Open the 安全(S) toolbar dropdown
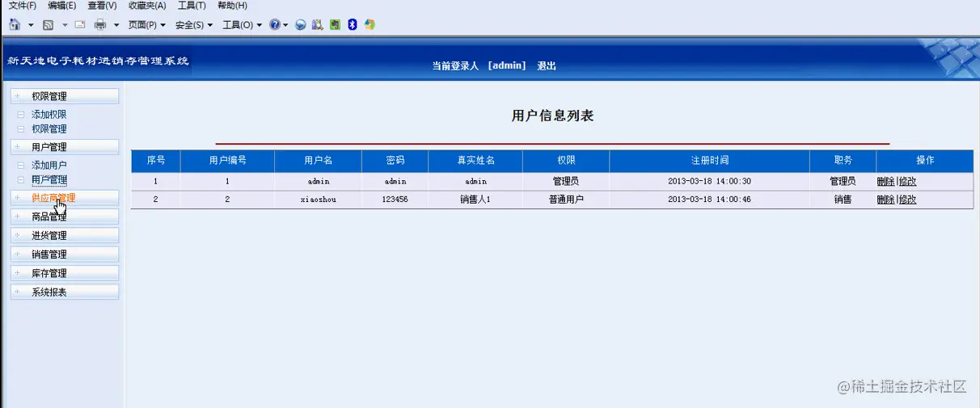 [x=194, y=25]
